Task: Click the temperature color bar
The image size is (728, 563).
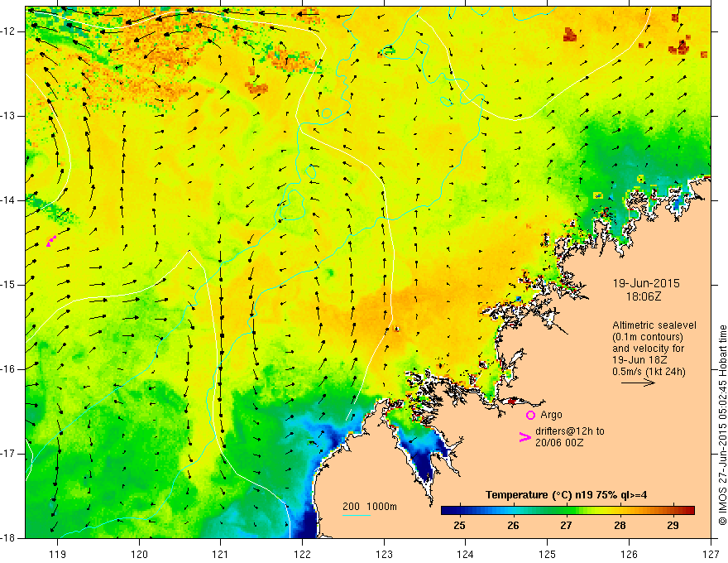Action: pos(568,511)
